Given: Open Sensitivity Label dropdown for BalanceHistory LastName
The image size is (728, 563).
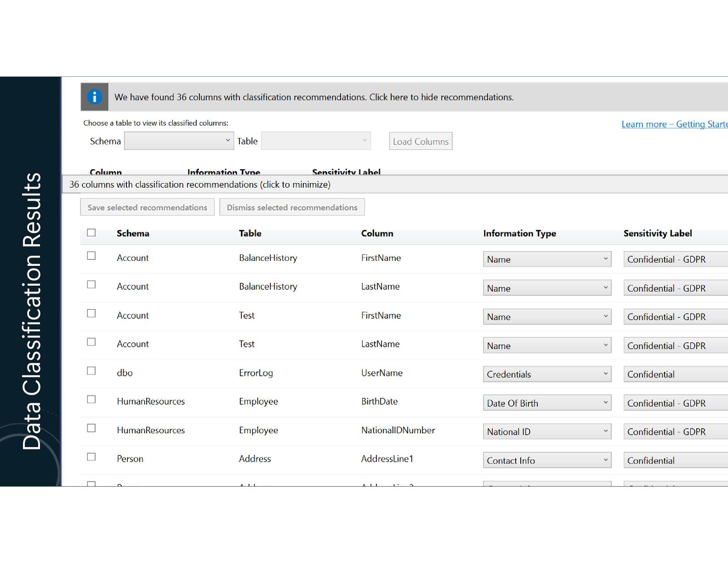Looking at the screenshot, I should 676,288.
